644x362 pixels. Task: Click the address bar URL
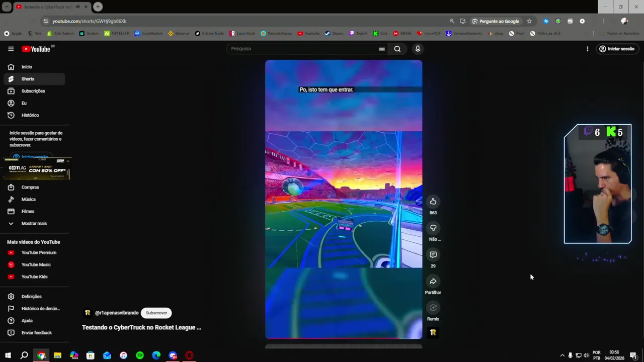click(89, 21)
